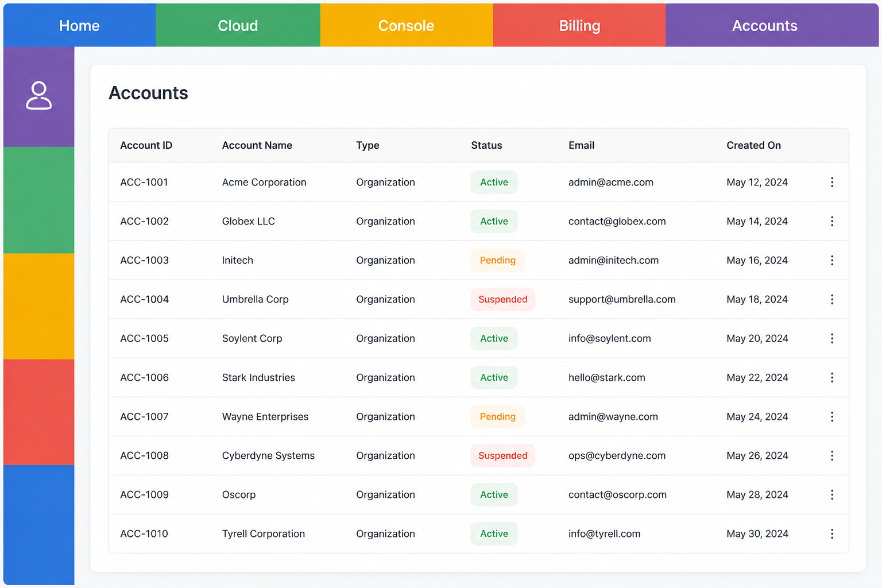Show row options for Initech

point(832,260)
